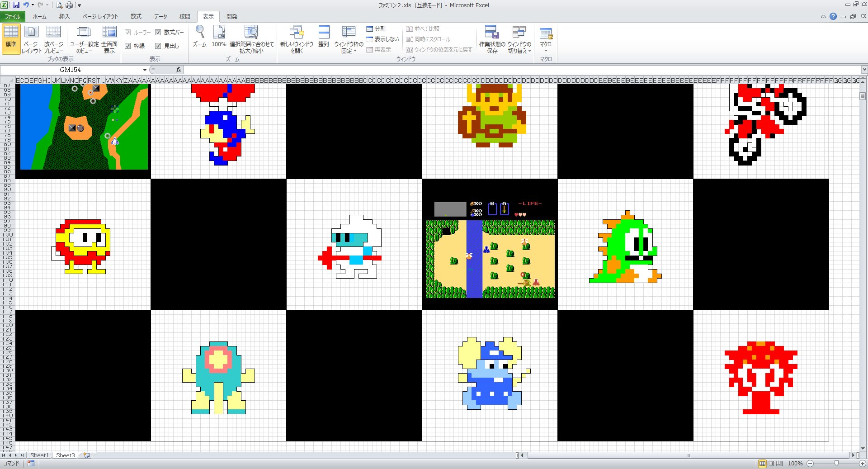
Task: Click 整列 arrange windows icon
Action: coord(324,36)
